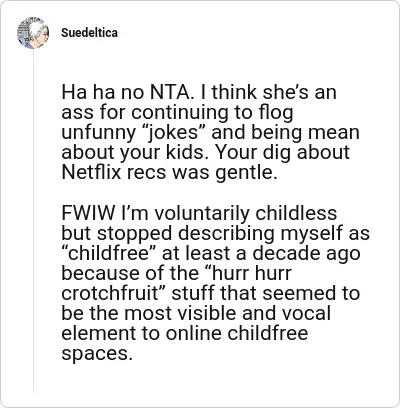Click the Suedeltica username

click(89, 33)
